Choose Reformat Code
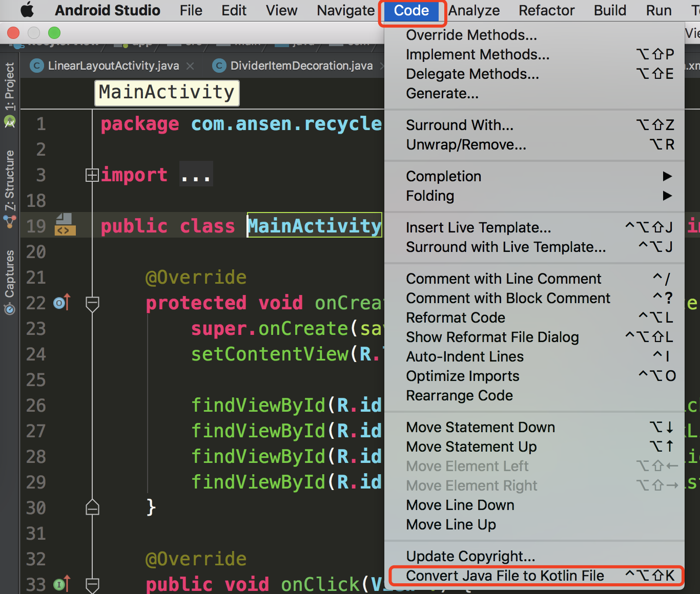The width and height of the screenshot is (700, 594). (534, 317)
